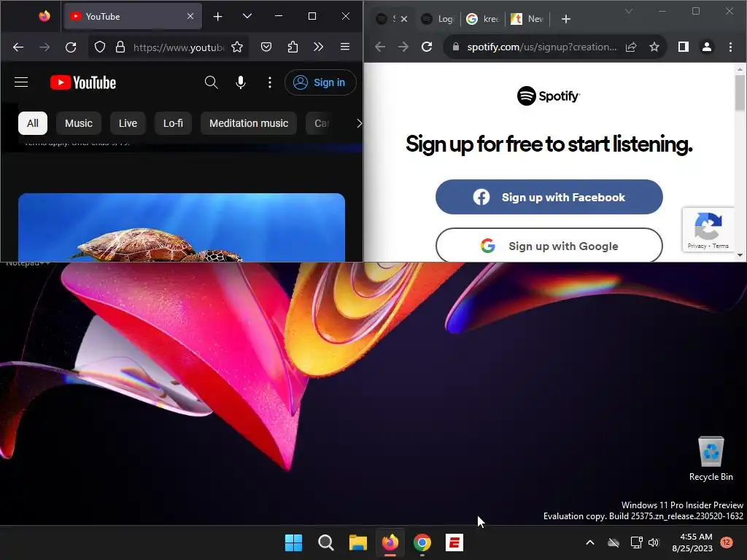The width and height of the screenshot is (747, 560).
Task: Click the Chrome back arrow
Action: 380,47
